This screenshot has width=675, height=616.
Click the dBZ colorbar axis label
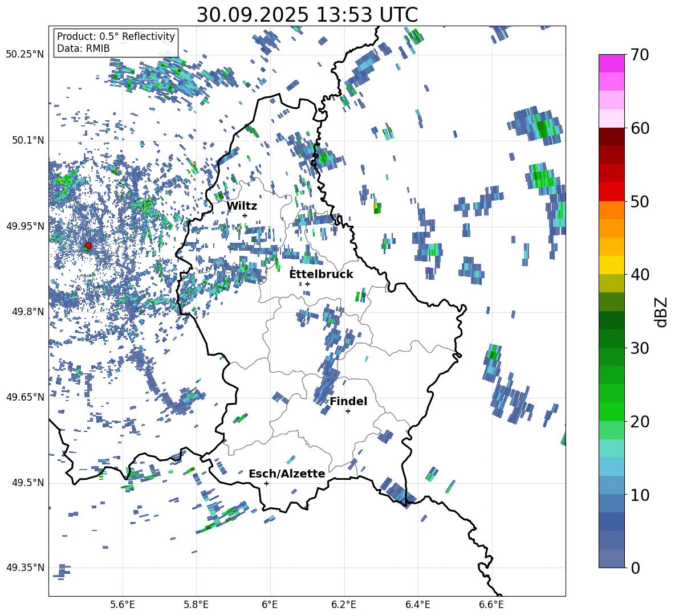tap(661, 312)
